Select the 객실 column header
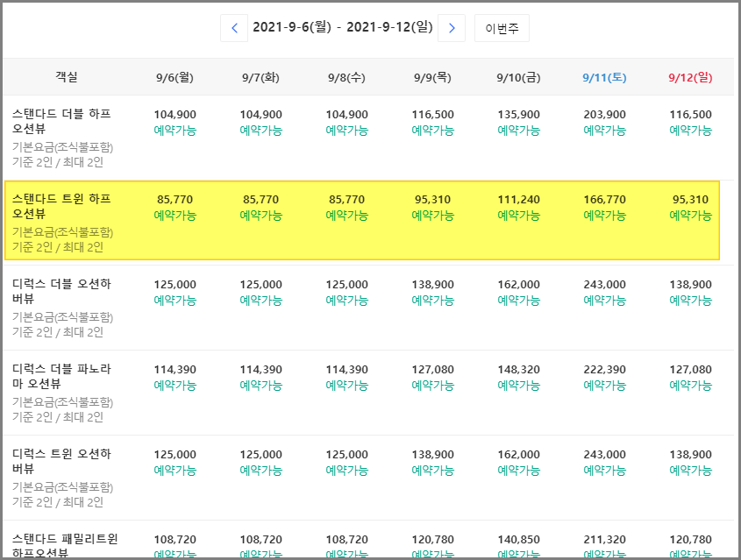This screenshot has height=560, width=741. (x=67, y=76)
